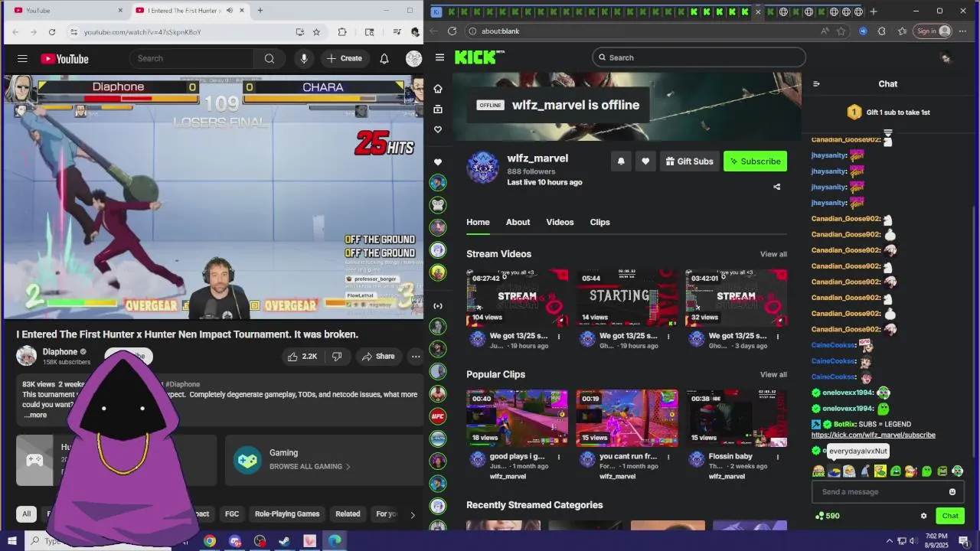
Task: Switch to the Clips tab on Kick
Action: [599, 222]
